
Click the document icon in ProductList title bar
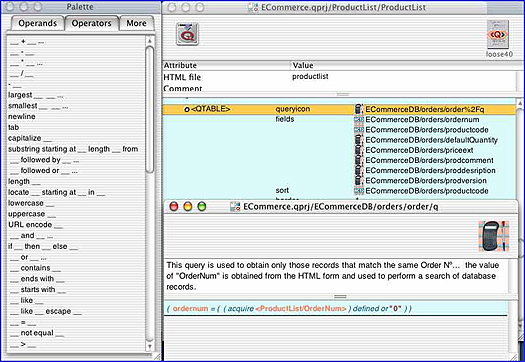coord(253,7)
